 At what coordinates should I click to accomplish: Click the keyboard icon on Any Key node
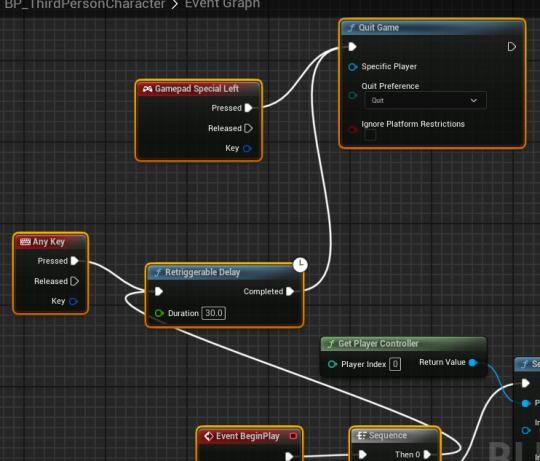tap(25, 241)
